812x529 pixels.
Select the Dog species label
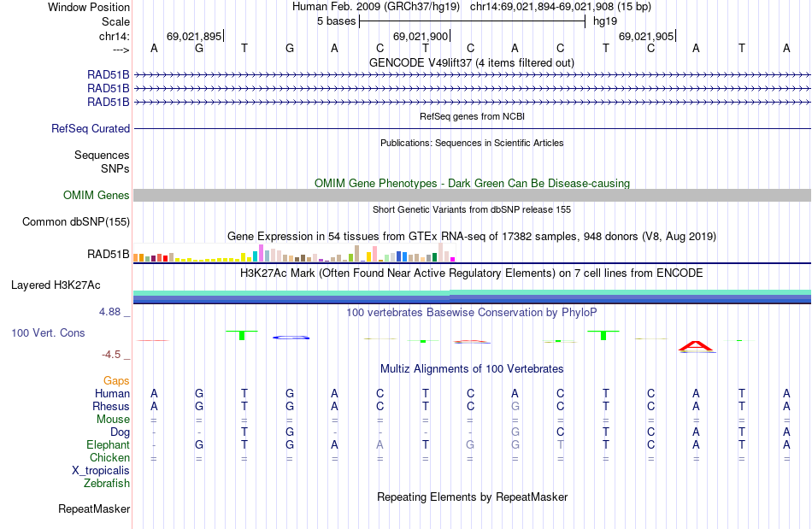pos(120,432)
